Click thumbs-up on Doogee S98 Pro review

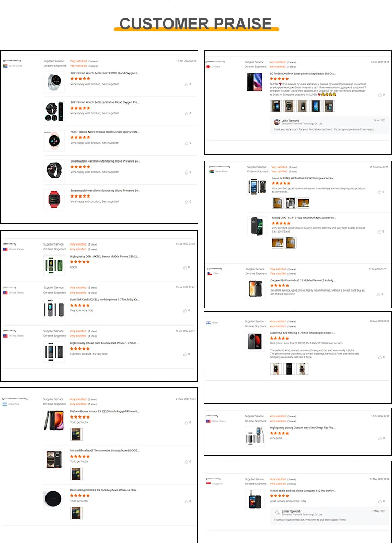378,294
